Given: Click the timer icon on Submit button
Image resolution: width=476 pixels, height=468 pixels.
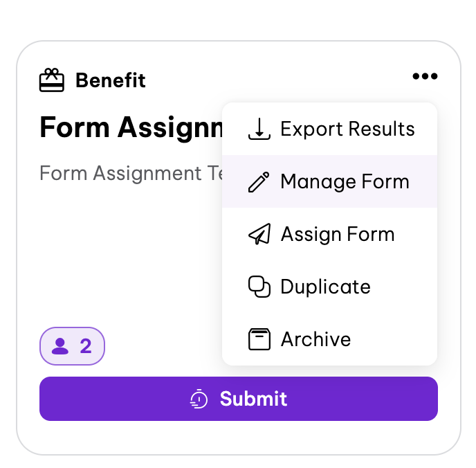Looking at the screenshot, I should click(x=199, y=399).
